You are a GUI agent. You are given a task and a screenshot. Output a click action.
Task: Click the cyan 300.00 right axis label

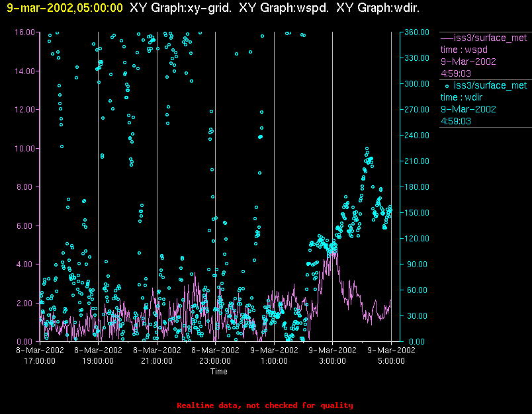pyautogui.click(x=417, y=84)
